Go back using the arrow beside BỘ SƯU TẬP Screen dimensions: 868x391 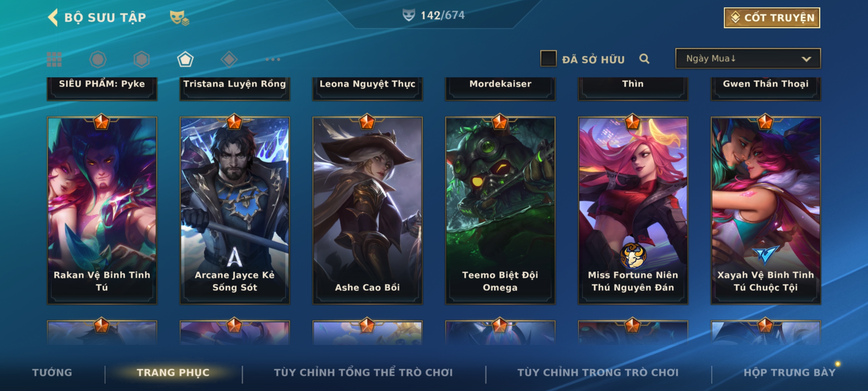[x=53, y=18]
